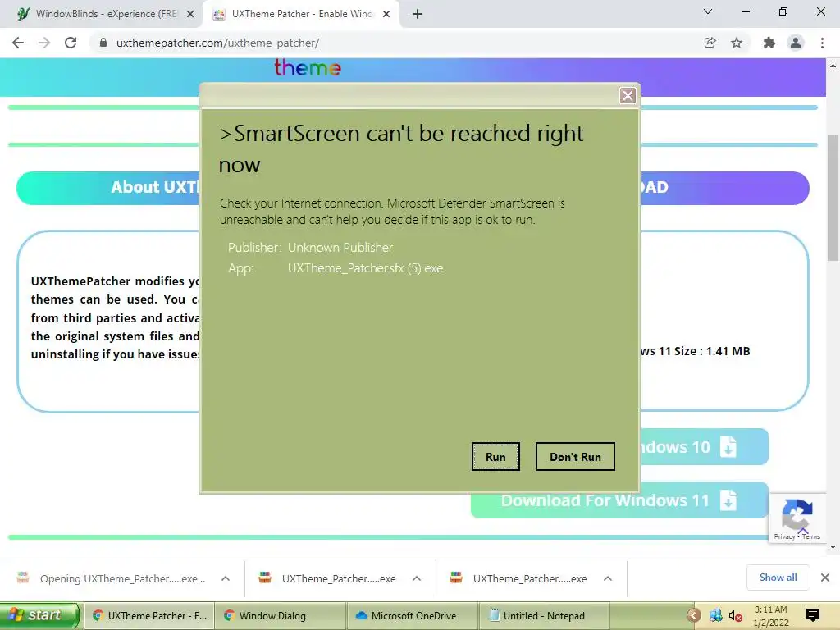Click scrollbar down arrow
The height and width of the screenshot is (630, 840).
tap(833, 547)
